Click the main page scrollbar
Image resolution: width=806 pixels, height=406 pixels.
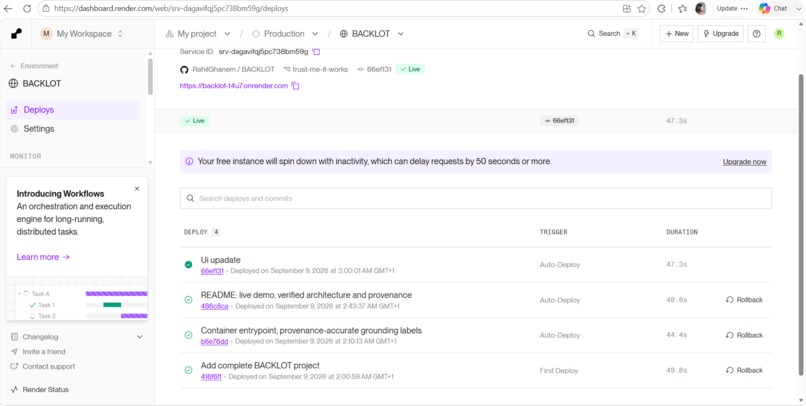[801, 225]
